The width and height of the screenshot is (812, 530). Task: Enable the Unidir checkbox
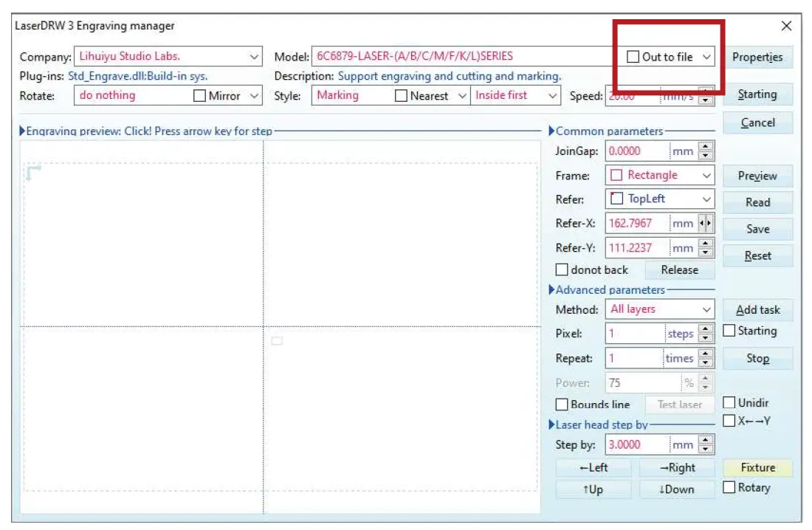729,402
